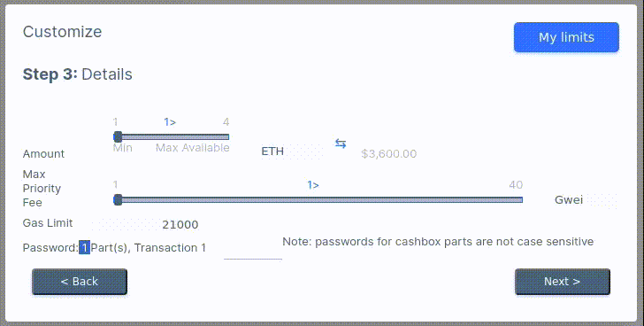Focus the dotted Gwei fee input

601,200
